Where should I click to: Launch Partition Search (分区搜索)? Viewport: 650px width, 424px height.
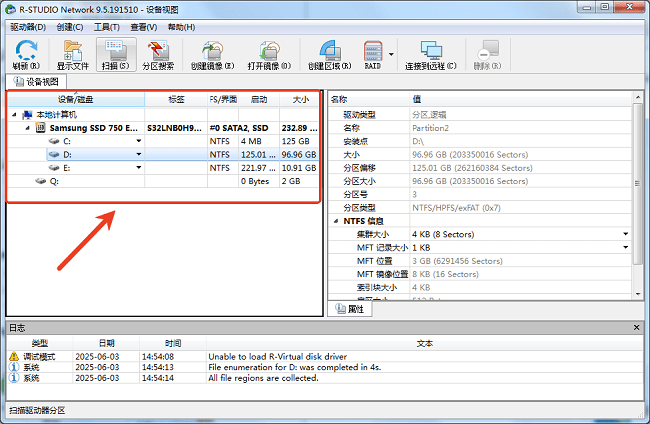[158, 55]
